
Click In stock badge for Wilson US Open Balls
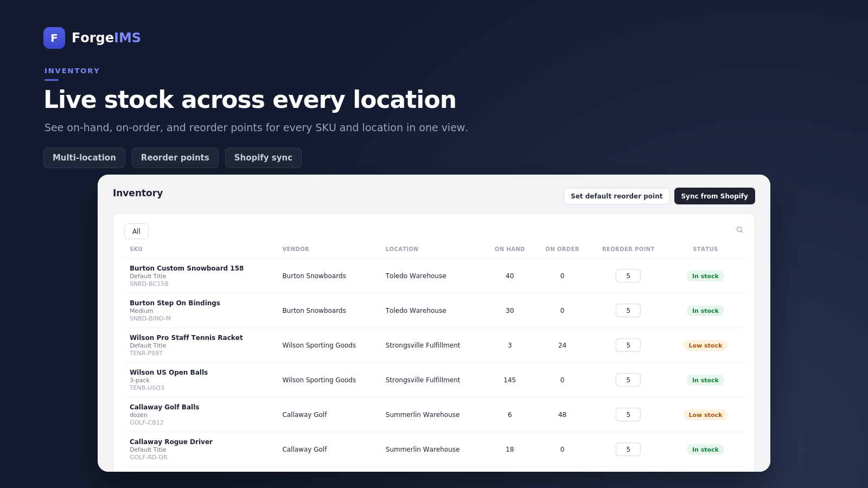(705, 380)
